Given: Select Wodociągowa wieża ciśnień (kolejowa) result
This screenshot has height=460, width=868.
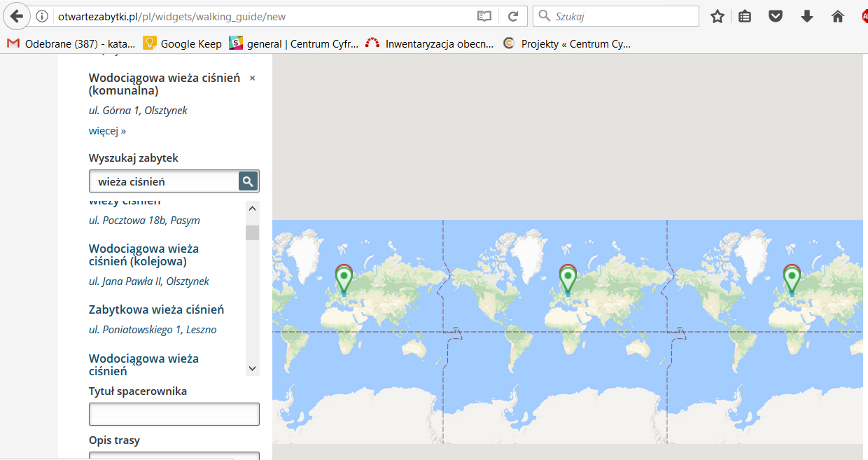Looking at the screenshot, I should tap(143, 255).
